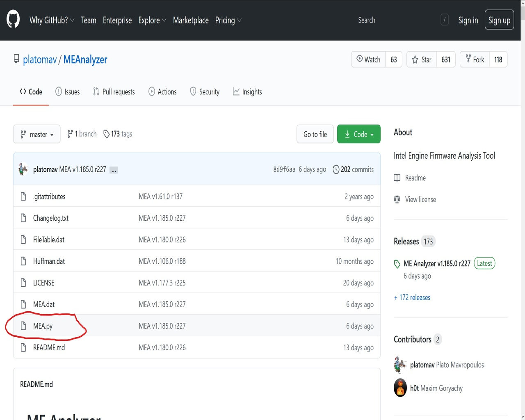Switch to the Security tab
This screenshot has height=420, width=525.
(205, 92)
